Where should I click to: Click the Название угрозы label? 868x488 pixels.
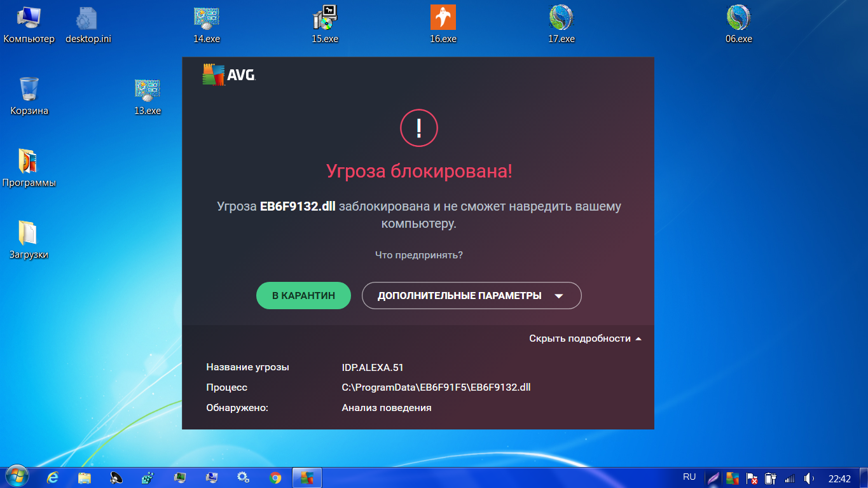click(247, 367)
